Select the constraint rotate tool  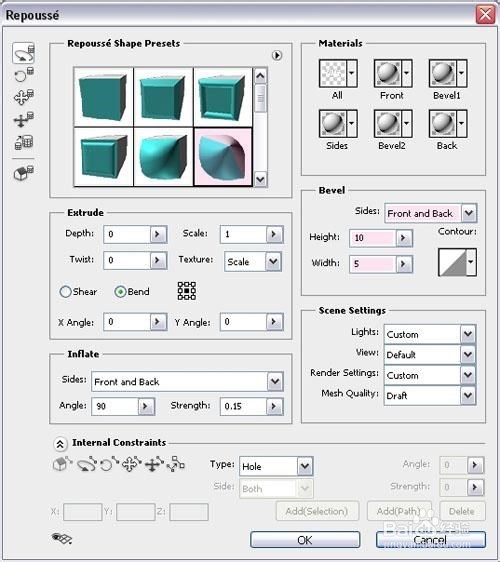86,465
